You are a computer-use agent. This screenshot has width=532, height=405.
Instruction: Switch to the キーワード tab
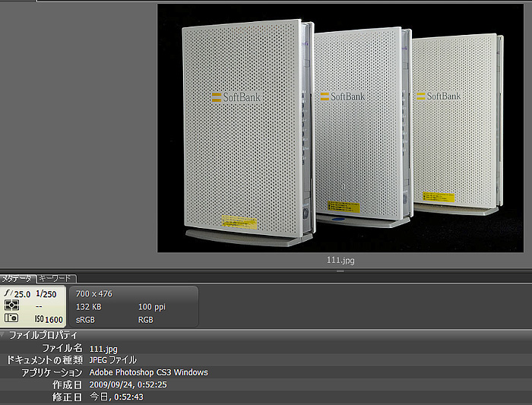pyautogui.click(x=56, y=278)
